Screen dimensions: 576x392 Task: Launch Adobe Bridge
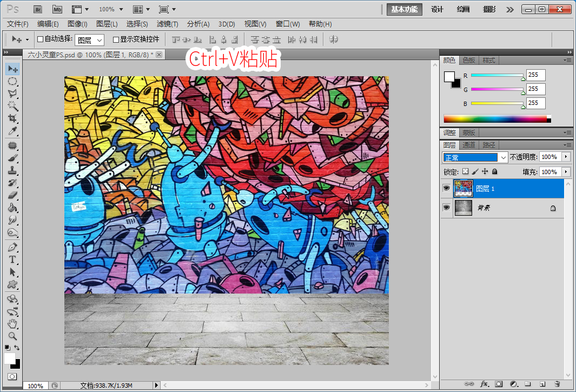tap(38, 10)
